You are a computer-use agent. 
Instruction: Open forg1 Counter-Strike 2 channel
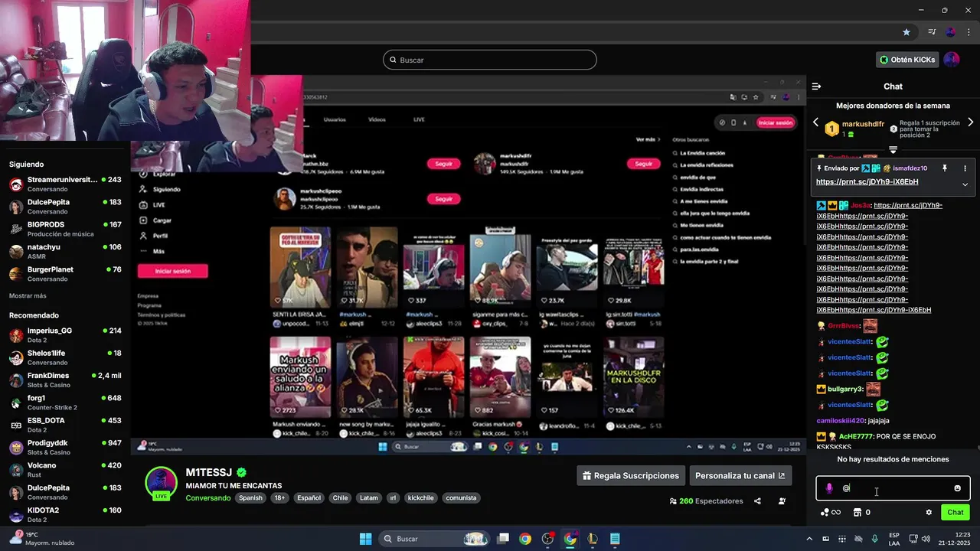pos(65,403)
